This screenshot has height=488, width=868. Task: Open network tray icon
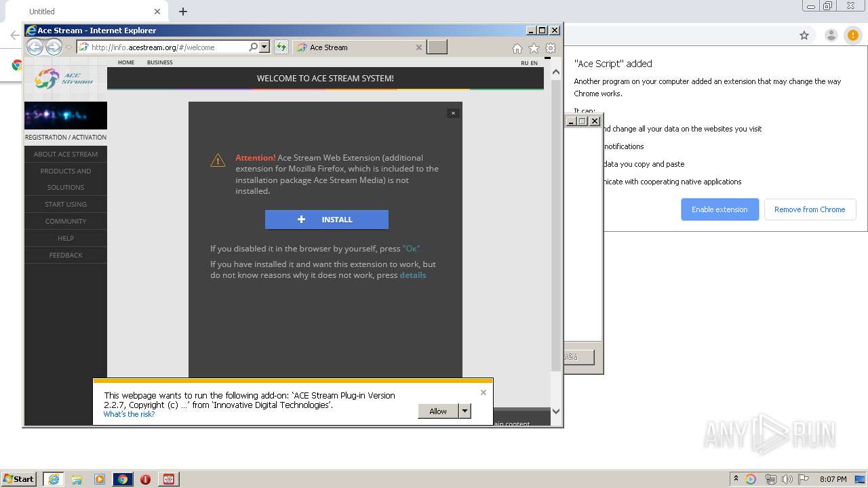tap(770, 479)
